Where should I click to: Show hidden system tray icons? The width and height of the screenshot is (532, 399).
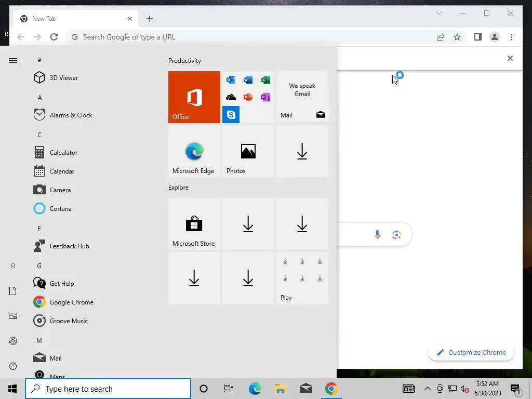(x=428, y=389)
